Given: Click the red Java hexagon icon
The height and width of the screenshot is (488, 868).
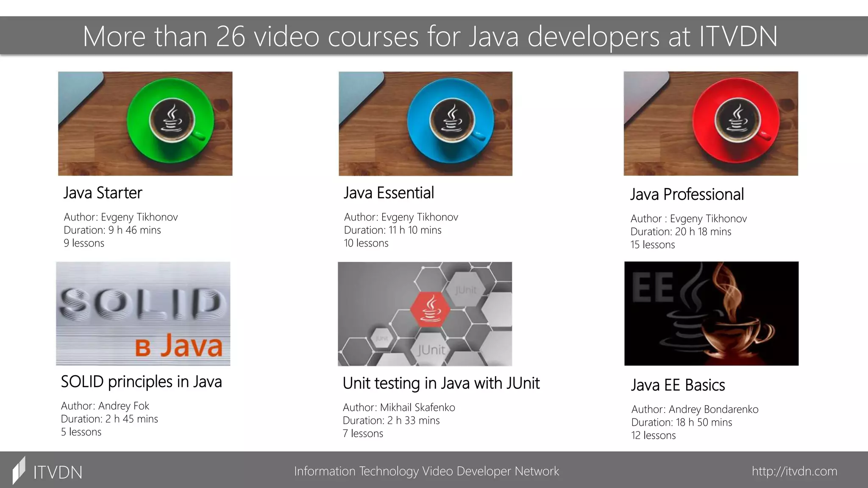Looking at the screenshot, I should coord(431,310).
